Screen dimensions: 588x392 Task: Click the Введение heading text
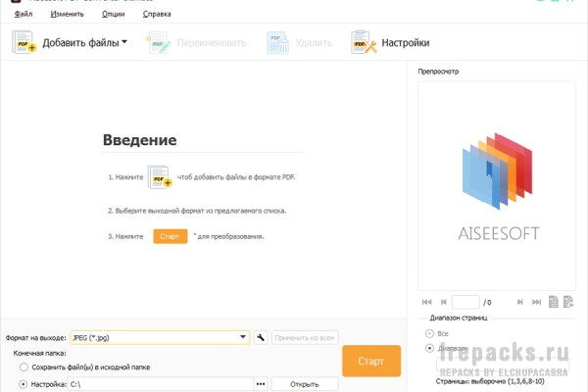pyautogui.click(x=139, y=140)
